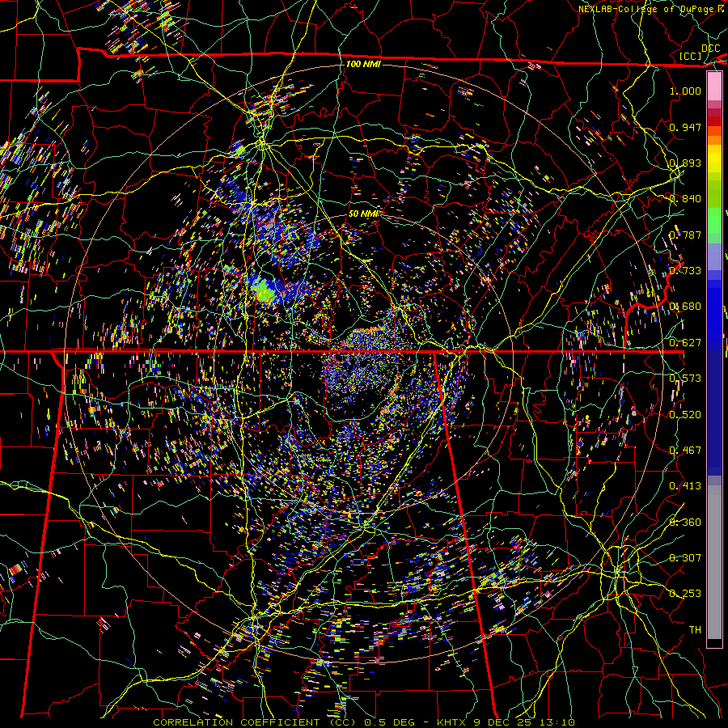Click the [CC] legend heading
The height and width of the screenshot is (728, 728).
click(691, 56)
